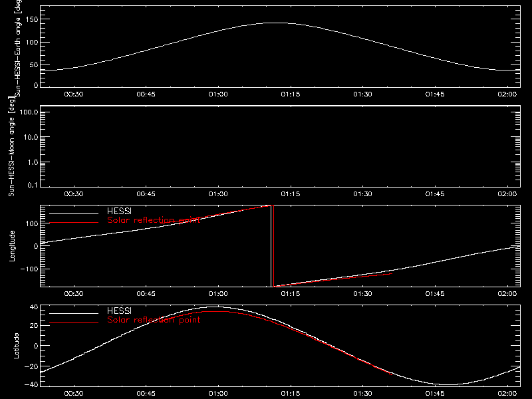Click the -40 tick on Latitude axis
Screen dimensions: 532x399
[x=31, y=384]
